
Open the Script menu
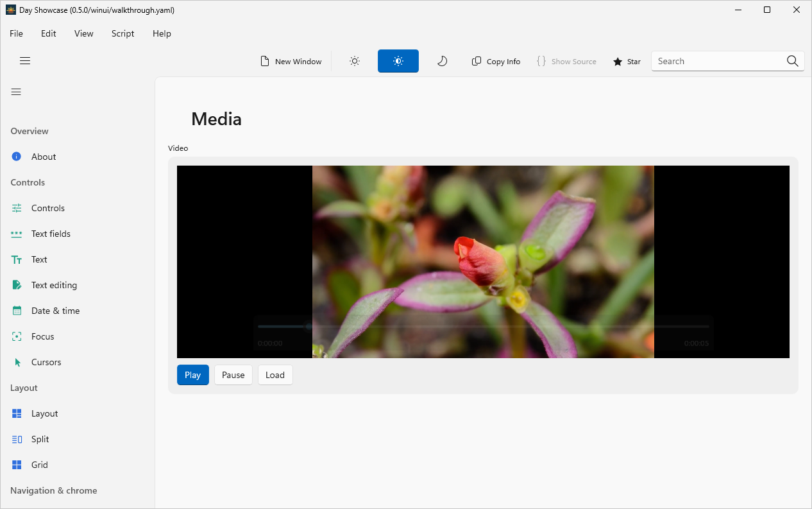[123, 33]
